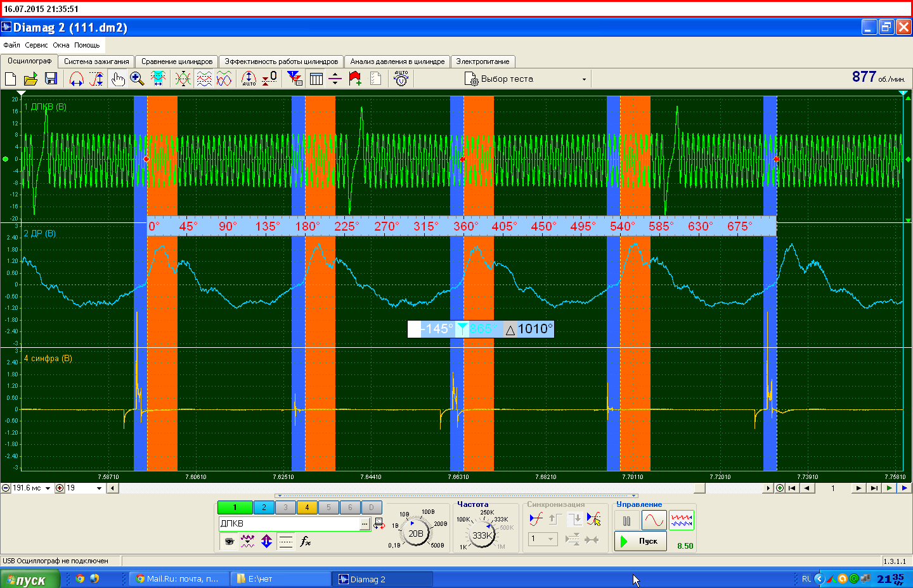Select channel 6 button

click(350, 507)
